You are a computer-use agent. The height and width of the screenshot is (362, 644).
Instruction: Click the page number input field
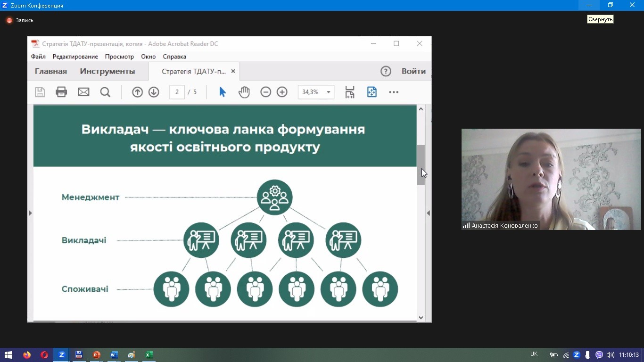[177, 92]
